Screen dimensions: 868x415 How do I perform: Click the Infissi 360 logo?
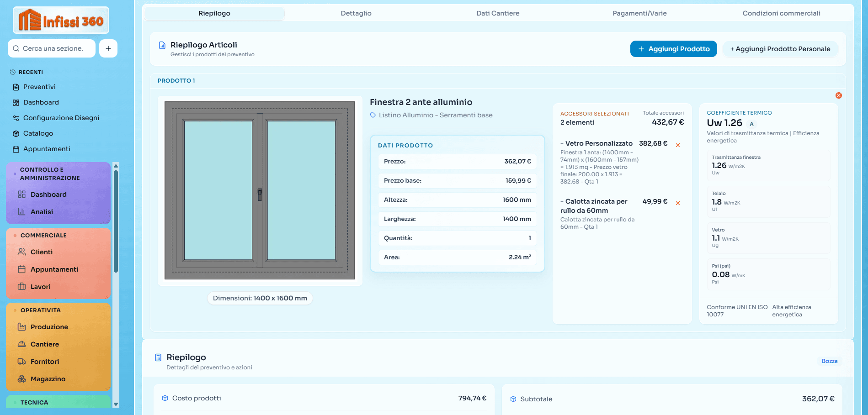(61, 21)
